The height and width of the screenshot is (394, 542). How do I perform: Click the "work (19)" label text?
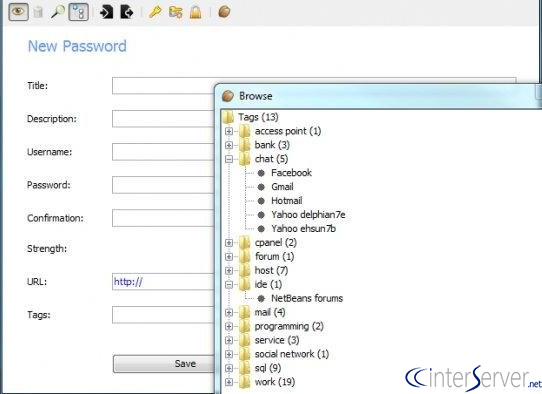[275, 382]
